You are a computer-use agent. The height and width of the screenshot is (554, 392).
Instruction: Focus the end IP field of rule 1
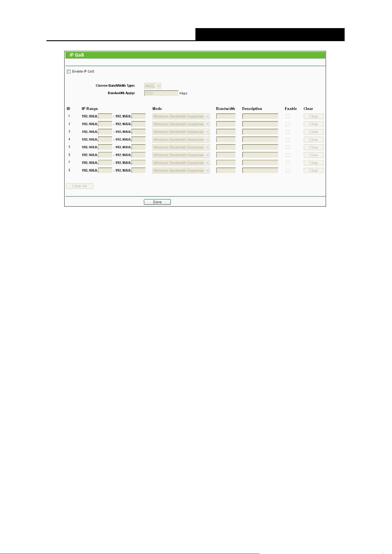[139, 117]
